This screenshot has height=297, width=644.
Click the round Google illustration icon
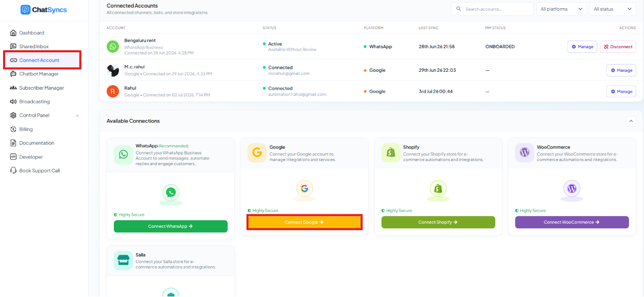coord(305,189)
